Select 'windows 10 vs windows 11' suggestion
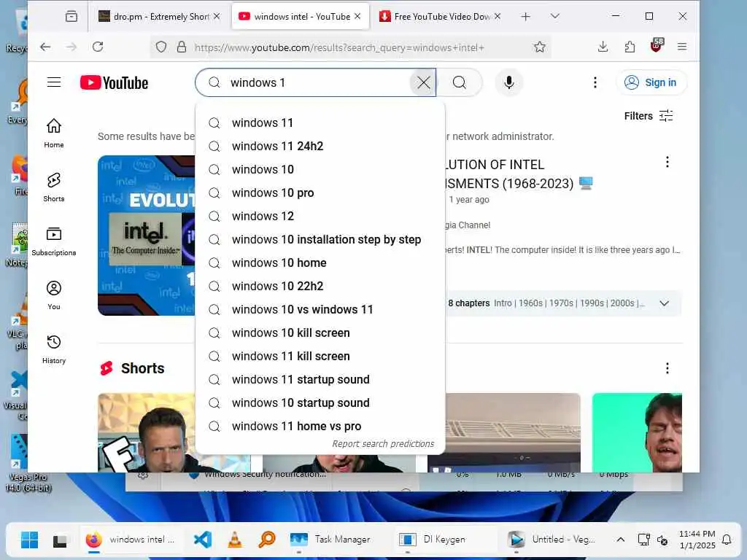The width and height of the screenshot is (747, 560). pyautogui.click(x=320, y=309)
